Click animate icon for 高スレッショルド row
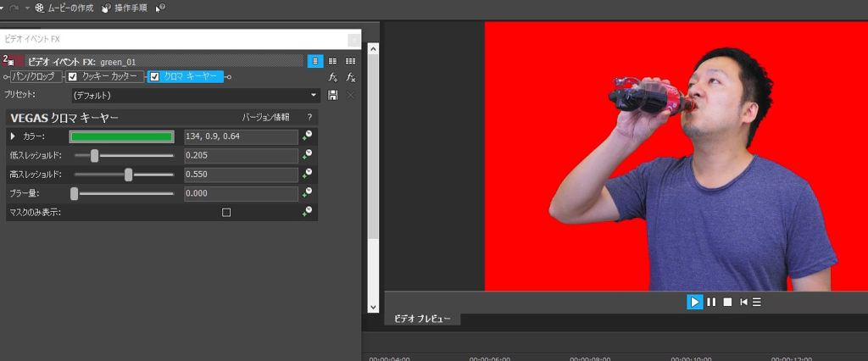The image size is (868, 361). point(307,175)
